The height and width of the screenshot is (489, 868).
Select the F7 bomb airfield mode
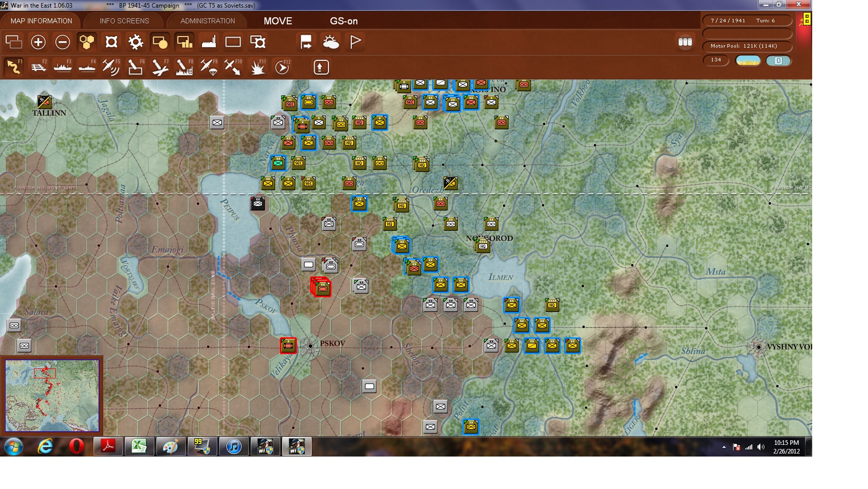pos(160,67)
